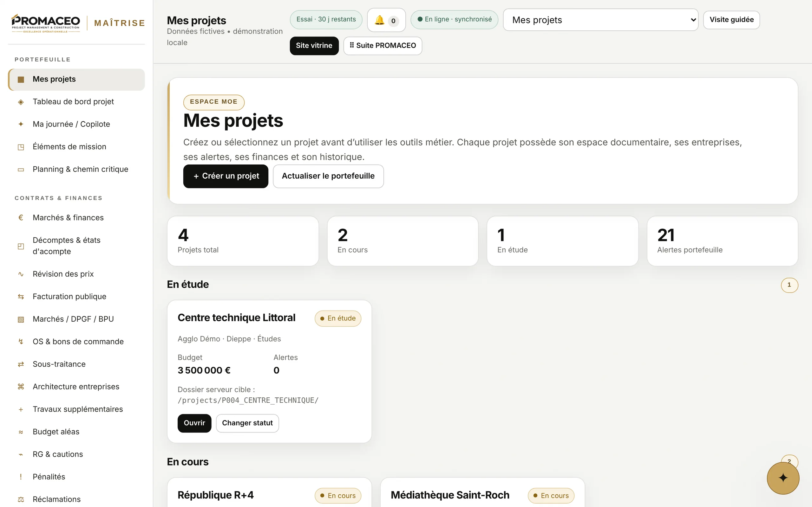Click the Alertes portefeuille stat card
This screenshot has height=507, width=812.
tap(722, 241)
